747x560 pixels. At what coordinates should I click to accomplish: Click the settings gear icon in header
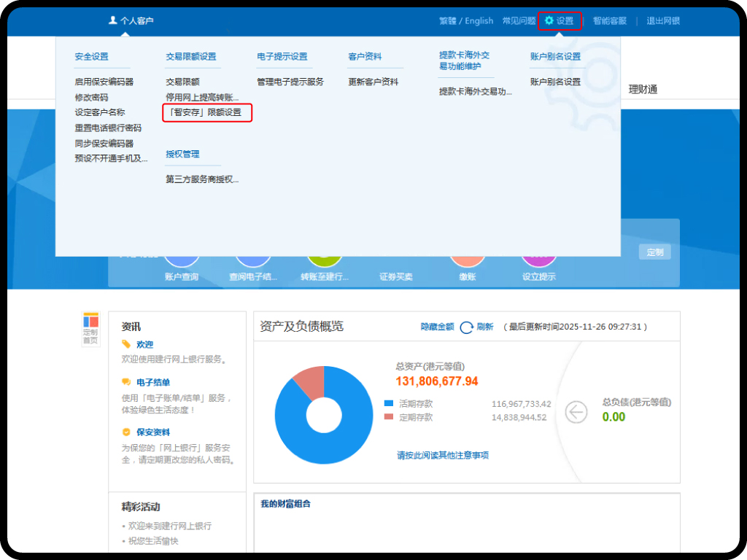coord(549,20)
